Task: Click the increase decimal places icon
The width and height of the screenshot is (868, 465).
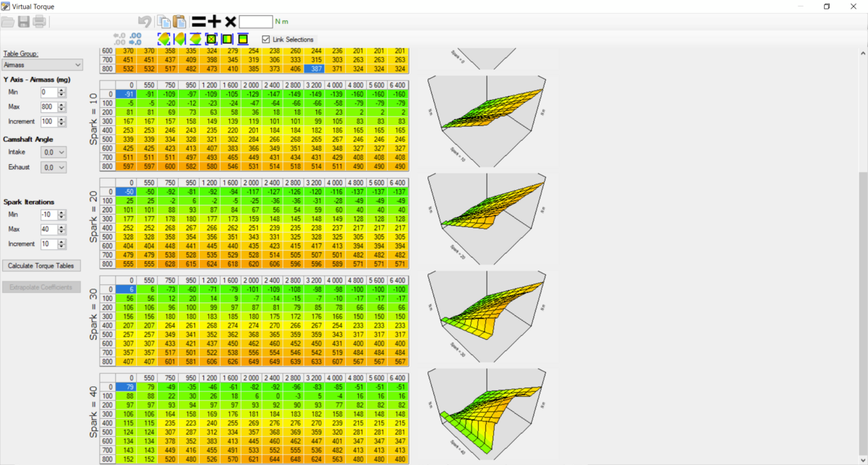Action: point(119,39)
